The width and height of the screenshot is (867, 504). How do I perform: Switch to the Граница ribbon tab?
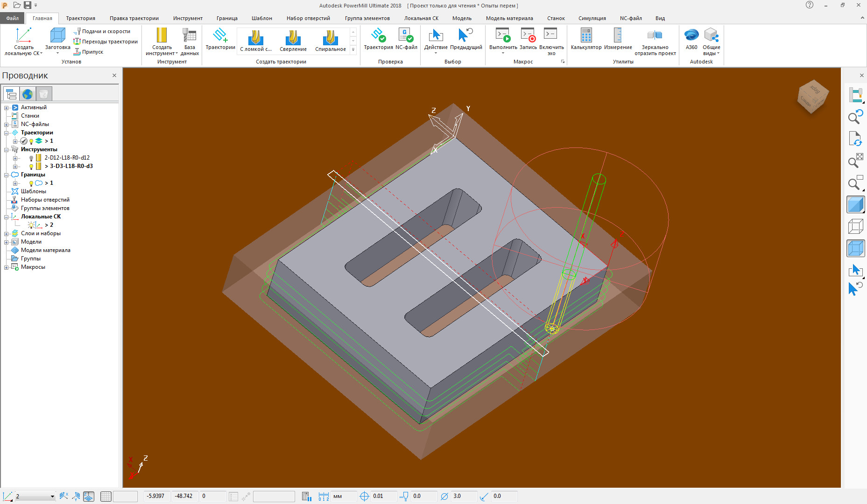(227, 18)
